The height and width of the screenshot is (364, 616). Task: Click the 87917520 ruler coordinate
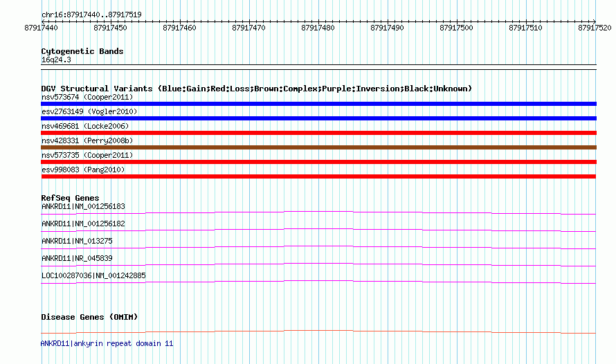pyautogui.click(x=595, y=28)
